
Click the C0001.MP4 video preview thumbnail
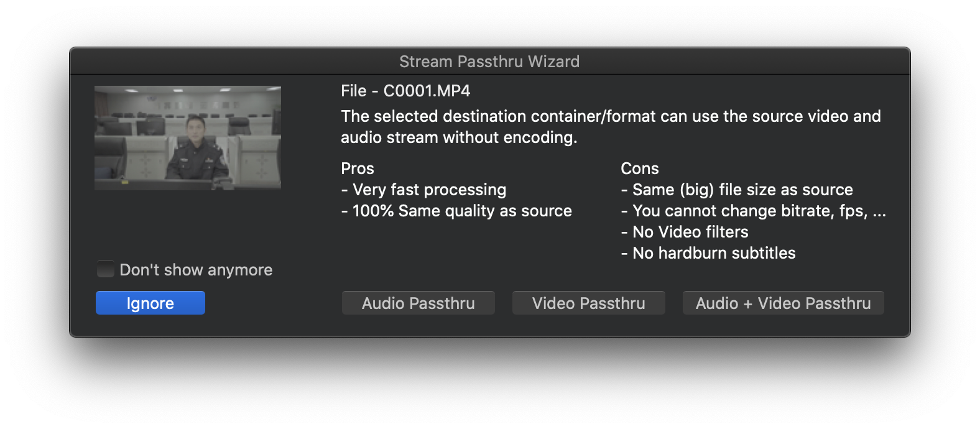click(x=187, y=137)
